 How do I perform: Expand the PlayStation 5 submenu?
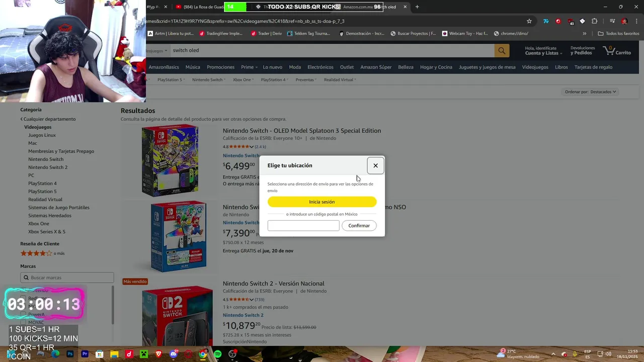tap(171, 79)
